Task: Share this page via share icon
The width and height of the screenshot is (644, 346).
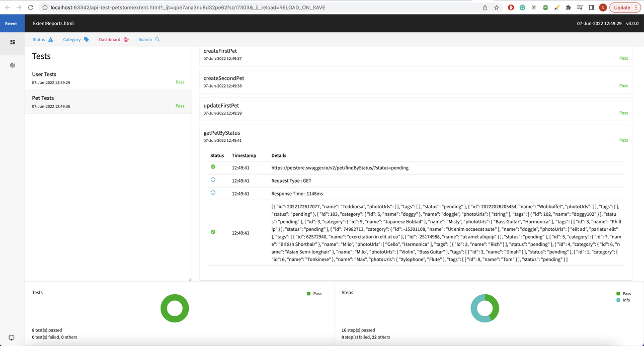Action: tap(485, 8)
